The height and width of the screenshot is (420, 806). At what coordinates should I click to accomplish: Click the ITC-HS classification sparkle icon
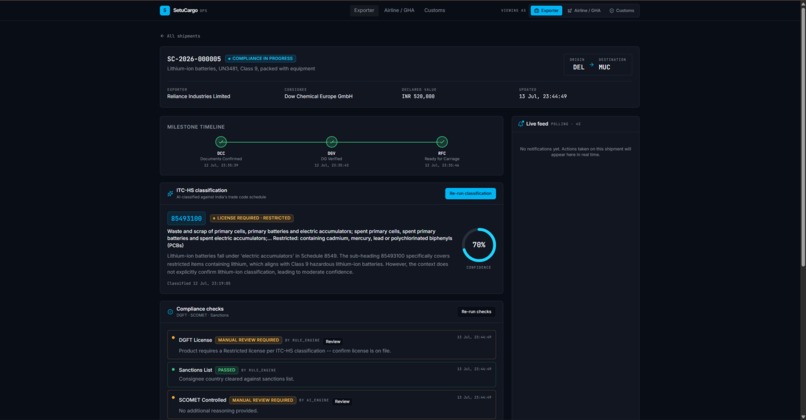click(170, 193)
